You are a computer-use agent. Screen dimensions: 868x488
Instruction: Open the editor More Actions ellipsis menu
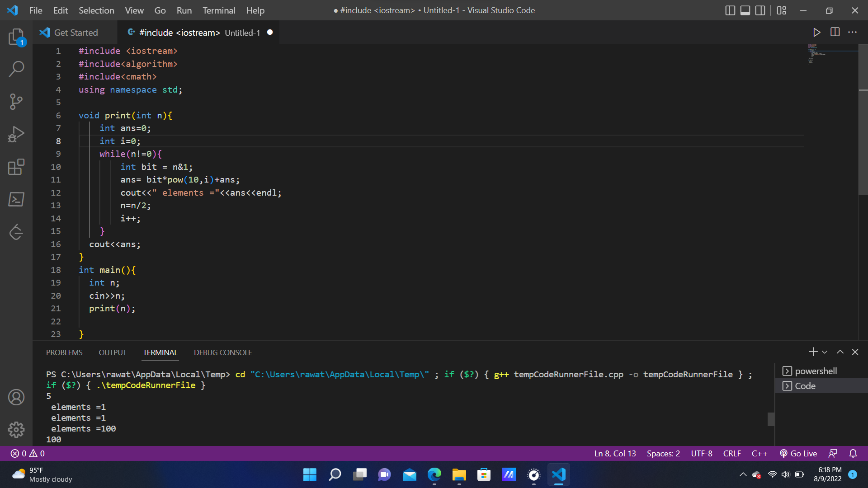pyautogui.click(x=852, y=32)
